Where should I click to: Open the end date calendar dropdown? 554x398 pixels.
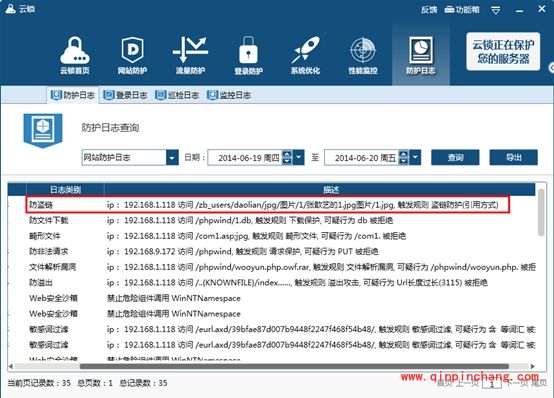(x=415, y=157)
